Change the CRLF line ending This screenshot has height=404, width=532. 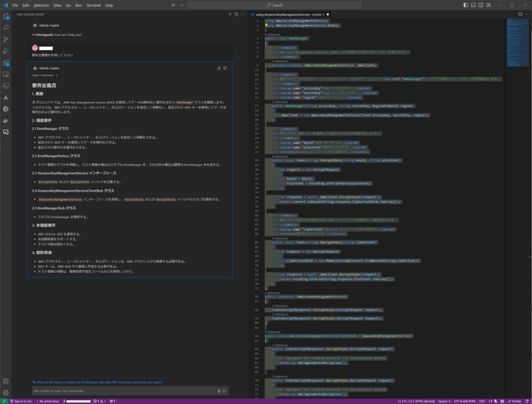pyautogui.click(x=481, y=401)
